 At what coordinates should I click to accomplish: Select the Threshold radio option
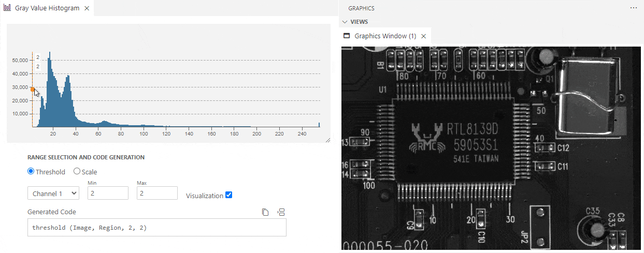31,172
